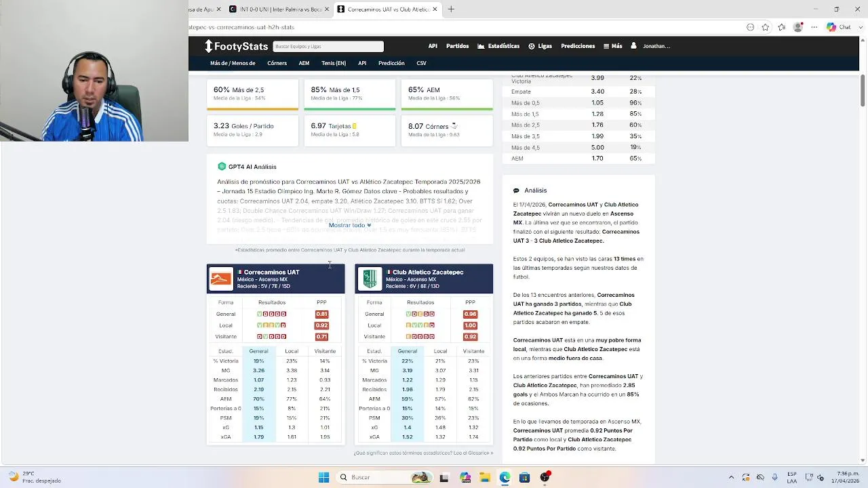The image size is (868, 488).
Task: Open Microsoft Edge from the taskbar
Action: click(x=505, y=477)
